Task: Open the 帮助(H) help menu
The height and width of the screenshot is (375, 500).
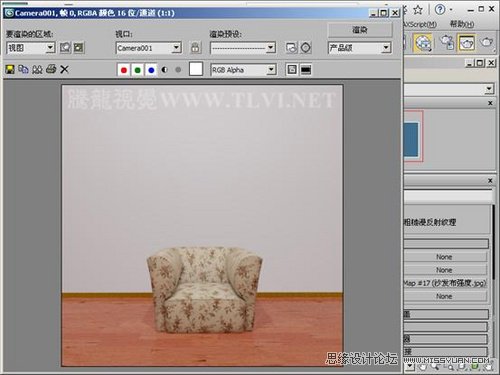Action: (x=462, y=24)
